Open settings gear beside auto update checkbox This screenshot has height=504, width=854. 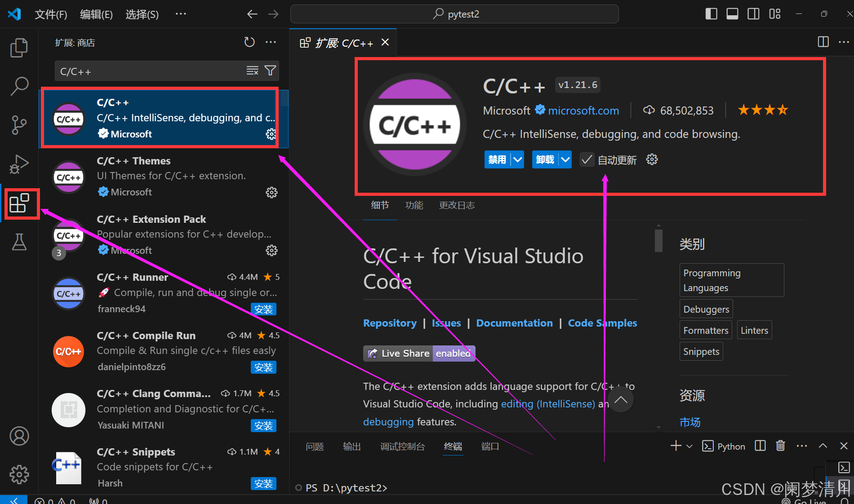click(652, 159)
